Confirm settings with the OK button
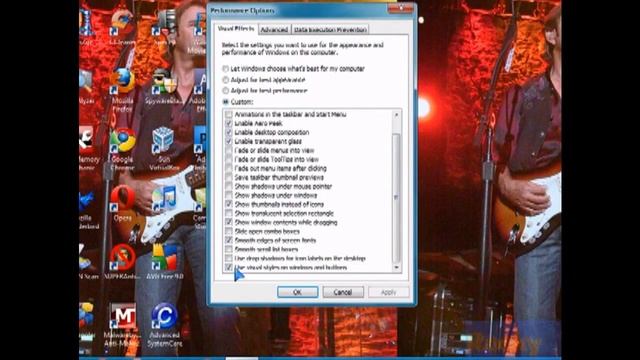 (x=298, y=292)
